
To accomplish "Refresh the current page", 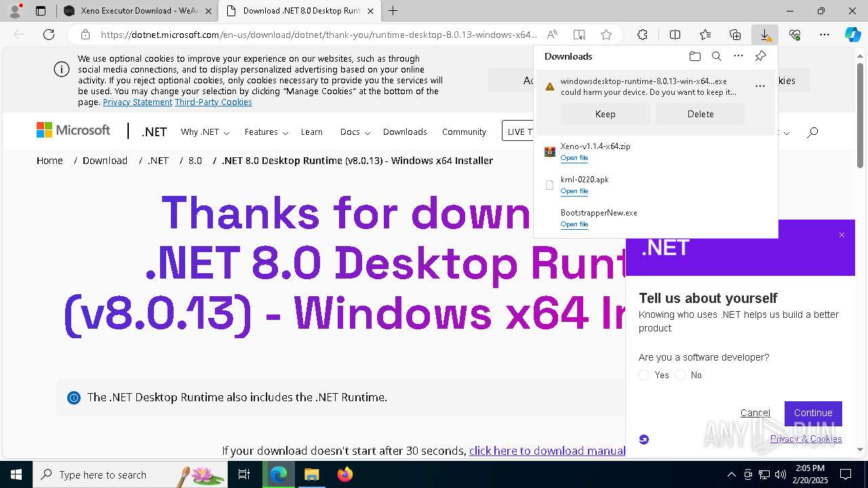I will pyautogui.click(x=49, y=35).
